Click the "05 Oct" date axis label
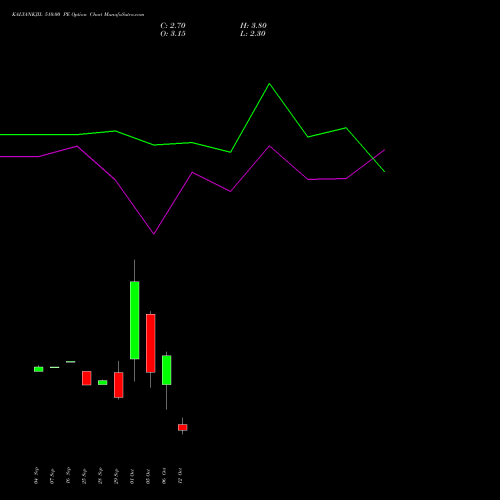The height and width of the screenshot is (500, 500). 148,476
